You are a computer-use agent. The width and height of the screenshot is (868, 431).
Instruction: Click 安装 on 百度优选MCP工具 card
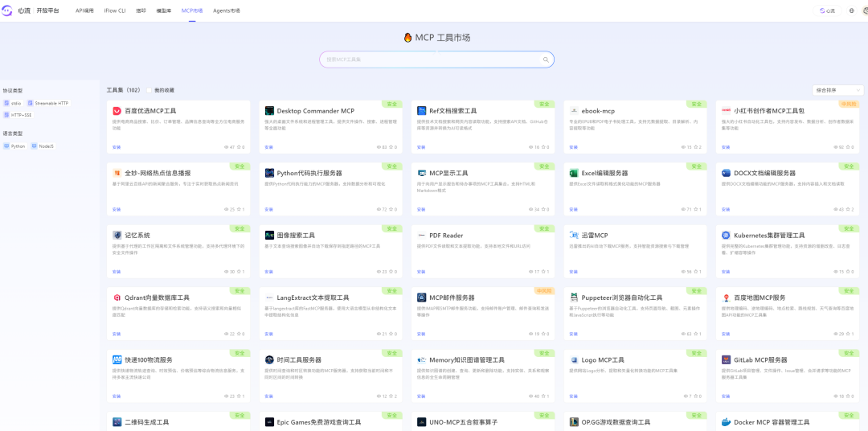coord(117,147)
